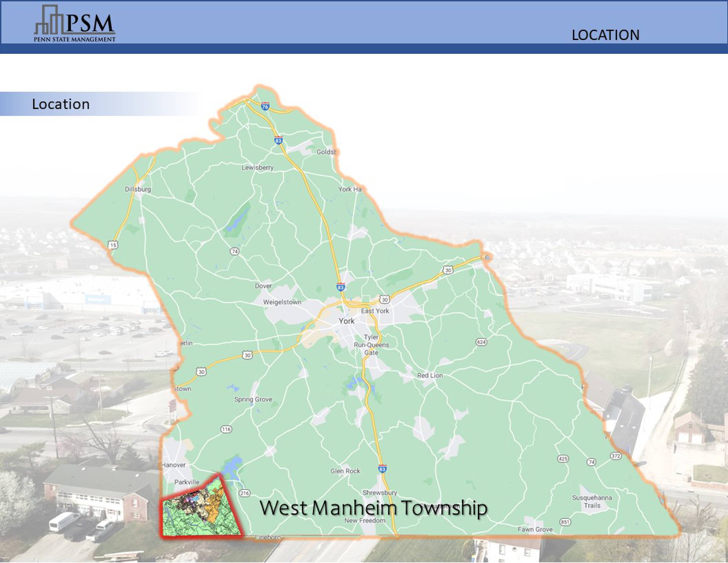Screen dimensions: 728x563
Task: Click the West Manheim Township label
Action: [373, 508]
